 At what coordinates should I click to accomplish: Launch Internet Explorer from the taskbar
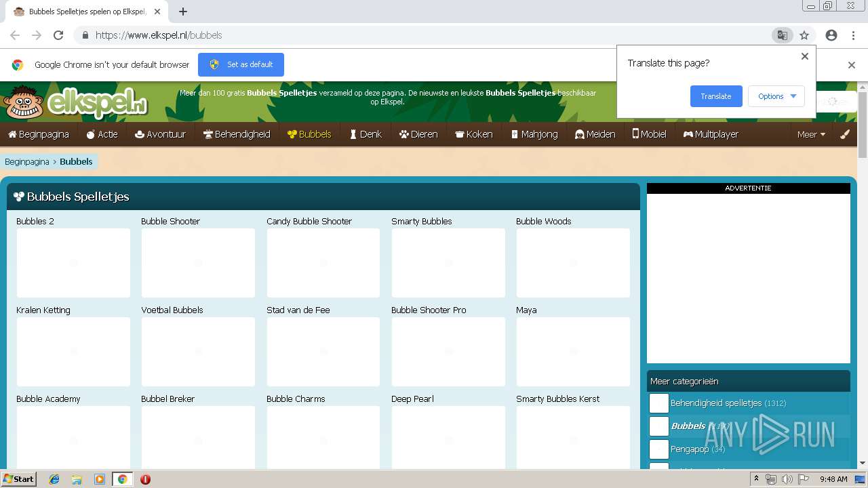(54, 479)
